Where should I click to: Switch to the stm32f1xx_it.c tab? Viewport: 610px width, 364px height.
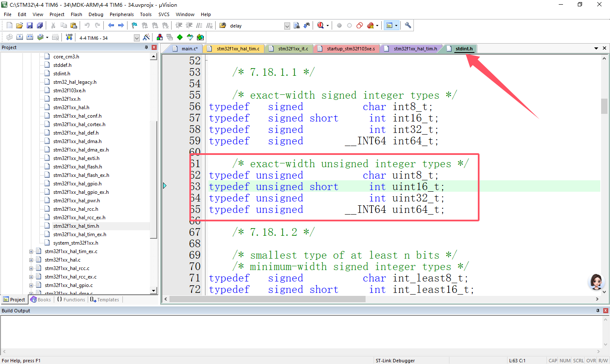292,49
